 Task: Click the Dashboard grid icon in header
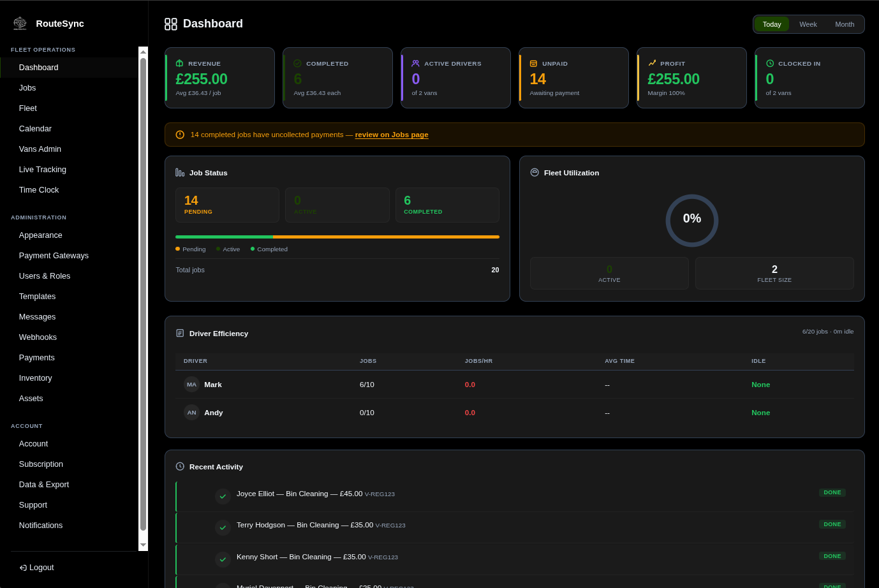pos(171,24)
